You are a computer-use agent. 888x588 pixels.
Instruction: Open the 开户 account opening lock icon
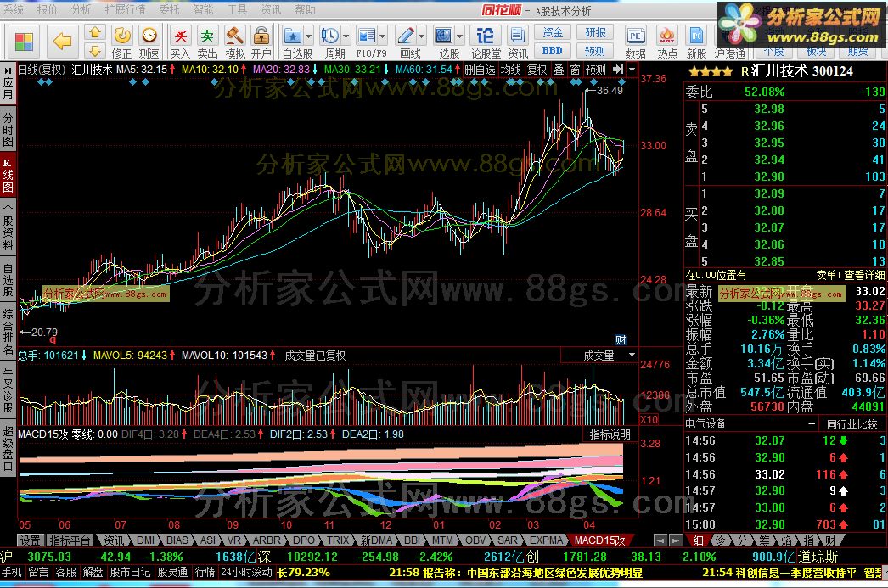[261, 36]
